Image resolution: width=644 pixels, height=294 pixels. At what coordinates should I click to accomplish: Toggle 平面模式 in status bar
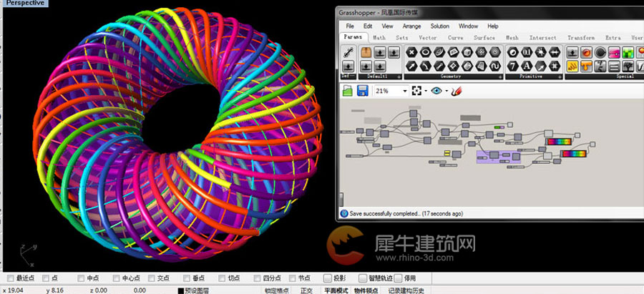click(x=336, y=290)
